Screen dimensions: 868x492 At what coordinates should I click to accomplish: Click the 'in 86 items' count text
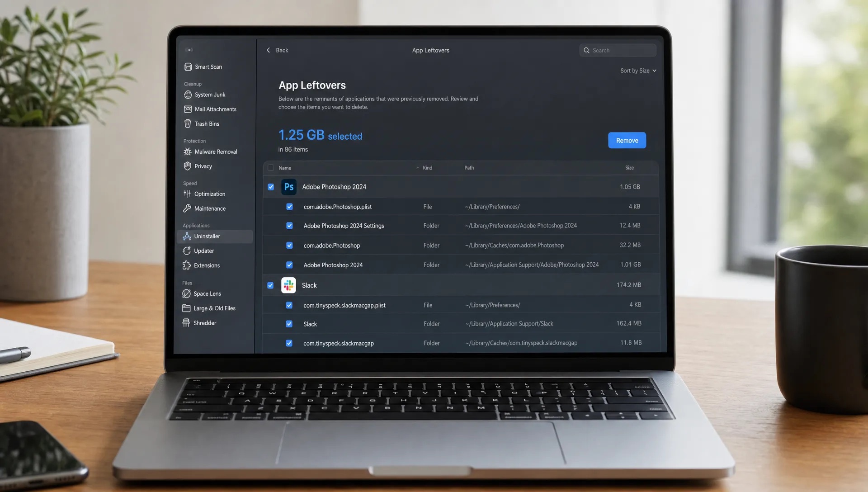293,149
